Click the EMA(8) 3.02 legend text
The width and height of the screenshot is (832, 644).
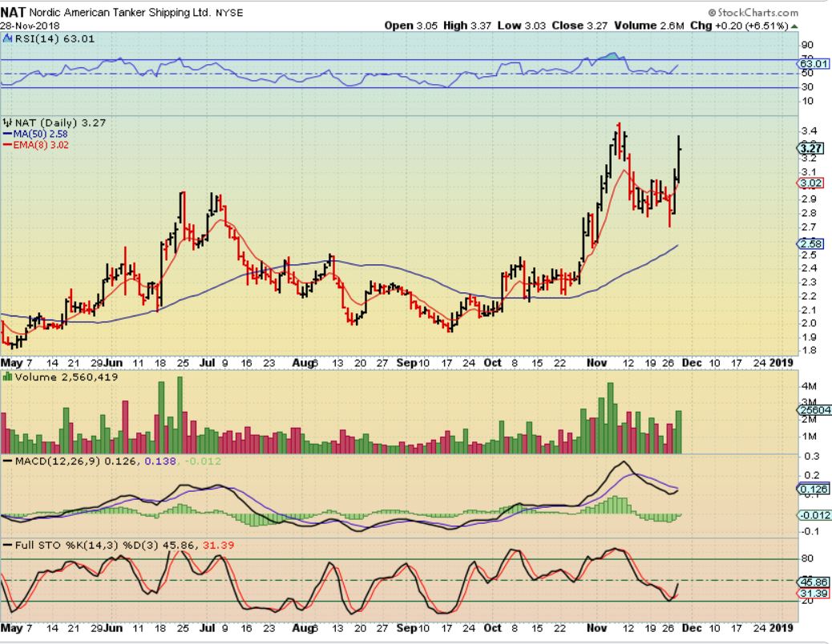tap(41, 145)
